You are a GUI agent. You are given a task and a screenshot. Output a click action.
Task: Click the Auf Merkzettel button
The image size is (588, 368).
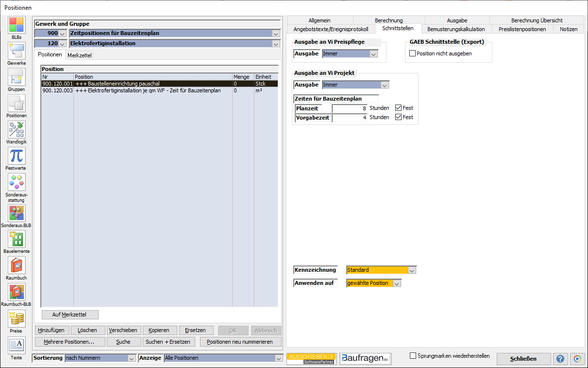point(70,315)
